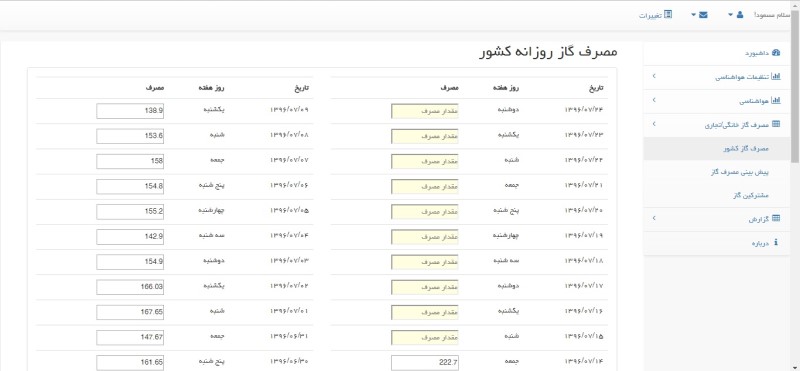This screenshot has width=800, height=371.
Task: Click bar chart icon beside تنظیمات هواشناسی
Action: [776, 77]
